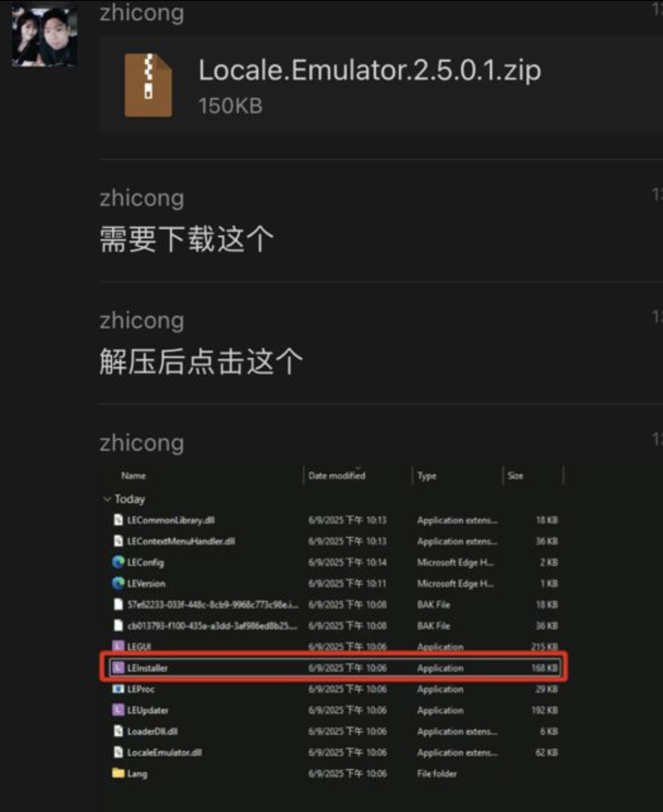Click the date modified of LEVersion
This screenshot has width=663, height=812.
point(348,583)
